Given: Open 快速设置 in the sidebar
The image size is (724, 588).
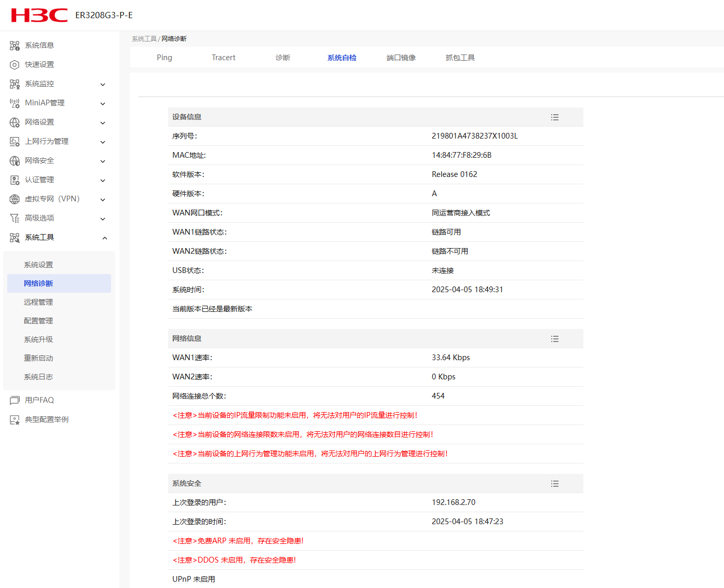Looking at the screenshot, I should (x=39, y=64).
